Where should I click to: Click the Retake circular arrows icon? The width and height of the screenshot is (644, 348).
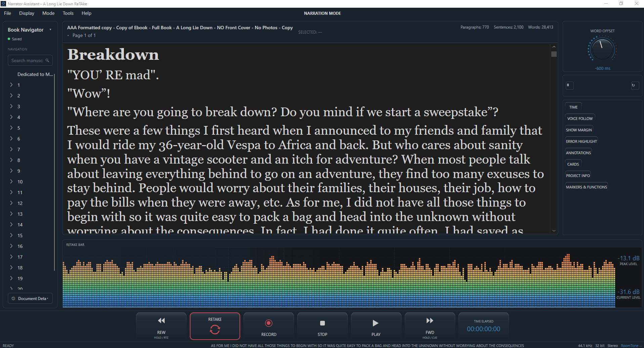click(x=215, y=330)
